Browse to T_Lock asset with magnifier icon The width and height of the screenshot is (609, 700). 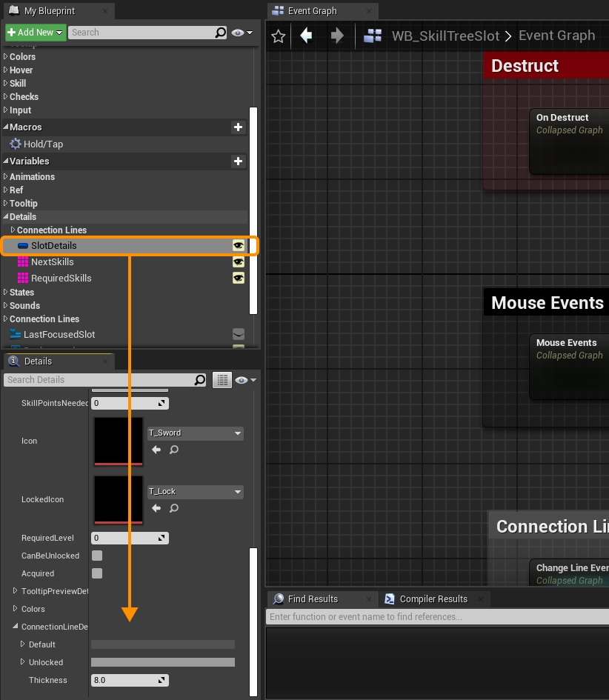click(174, 508)
